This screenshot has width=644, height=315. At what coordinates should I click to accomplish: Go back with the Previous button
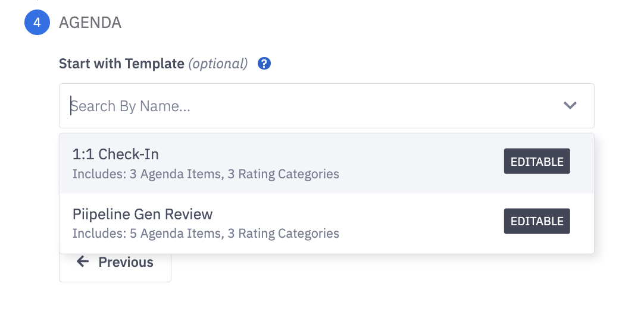click(x=115, y=263)
